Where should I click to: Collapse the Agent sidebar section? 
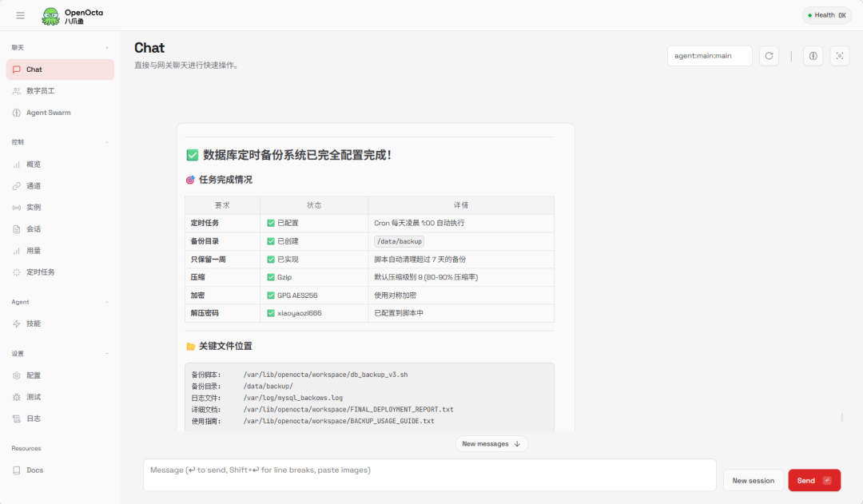tap(107, 302)
